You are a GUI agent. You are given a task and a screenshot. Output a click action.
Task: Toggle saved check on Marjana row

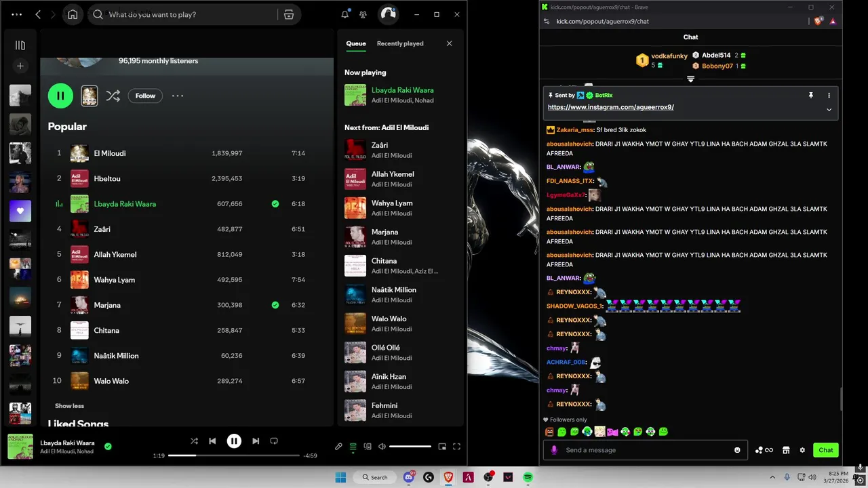(x=275, y=305)
